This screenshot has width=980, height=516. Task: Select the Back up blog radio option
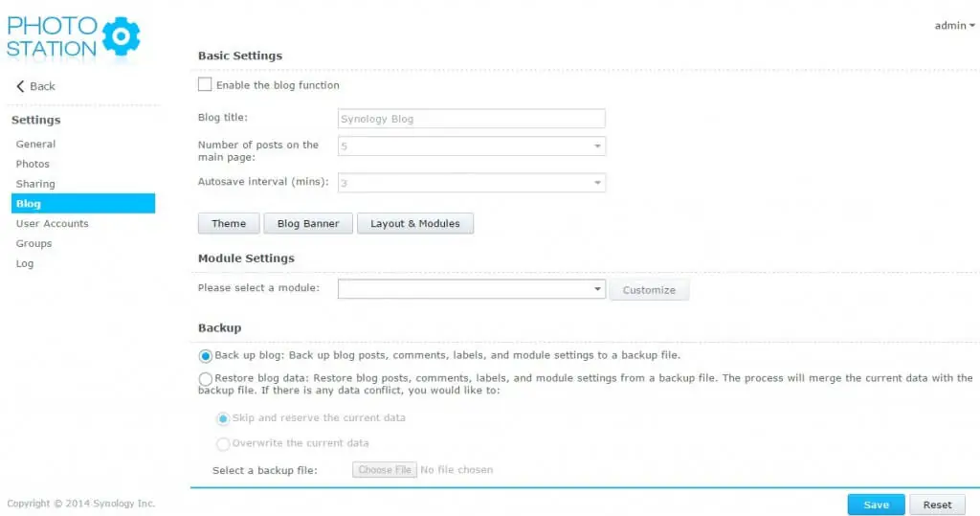(206, 355)
